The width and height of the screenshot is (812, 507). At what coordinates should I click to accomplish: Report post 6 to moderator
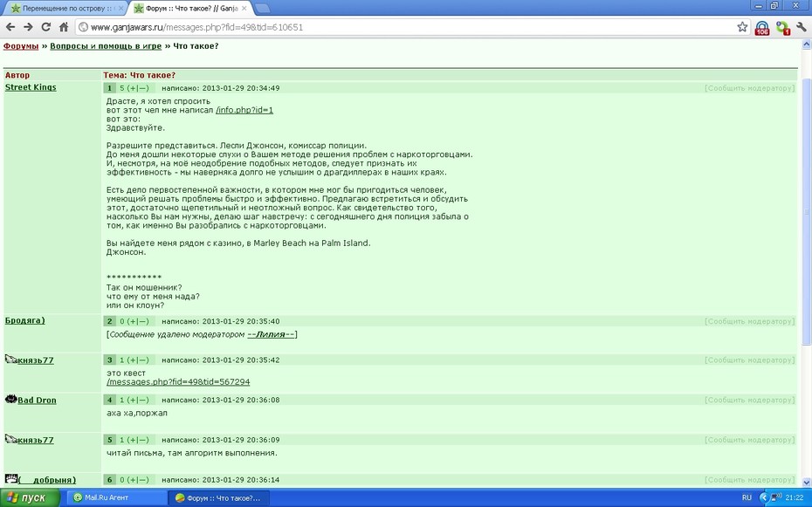(749, 480)
